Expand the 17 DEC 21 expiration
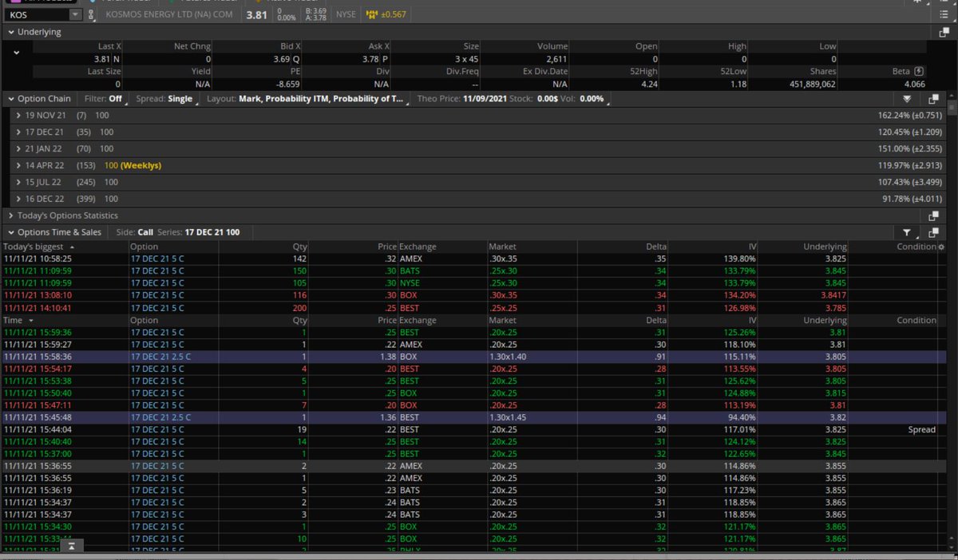This screenshot has width=958, height=560. 19,132
